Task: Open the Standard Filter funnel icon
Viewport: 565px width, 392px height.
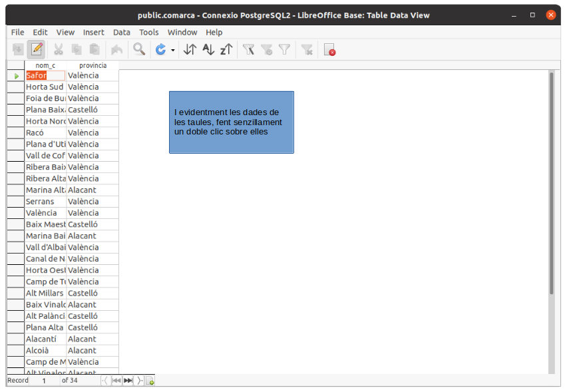Action: coord(285,49)
